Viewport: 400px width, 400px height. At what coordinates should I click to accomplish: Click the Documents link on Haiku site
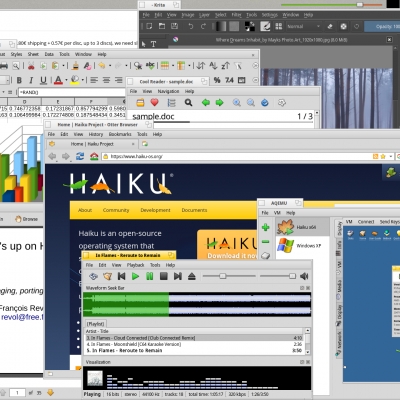(194, 210)
